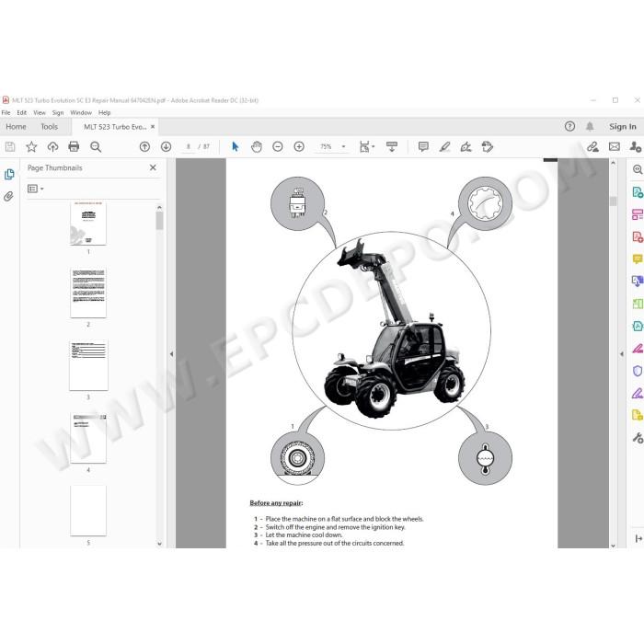This screenshot has height=644, width=644.
Task: Click the page number input field
Action: tap(188, 146)
